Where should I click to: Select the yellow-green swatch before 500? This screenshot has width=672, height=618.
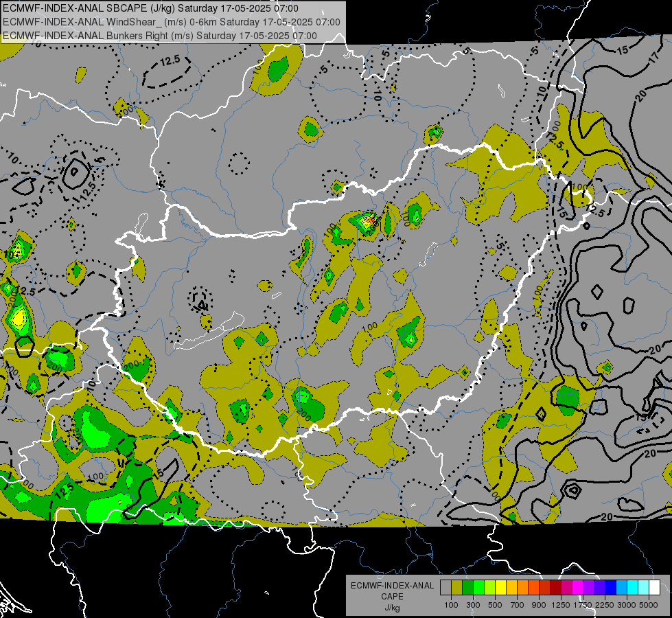click(x=490, y=588)
